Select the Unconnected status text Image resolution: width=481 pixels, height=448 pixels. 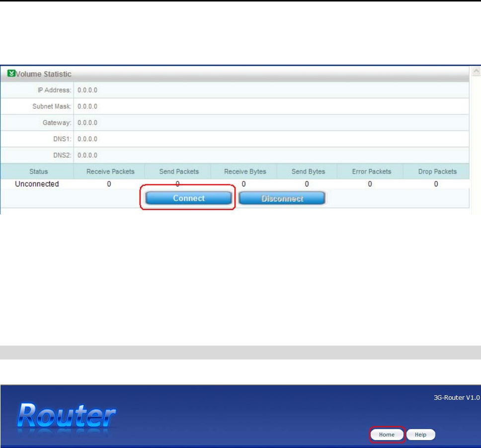coord(37,184)
